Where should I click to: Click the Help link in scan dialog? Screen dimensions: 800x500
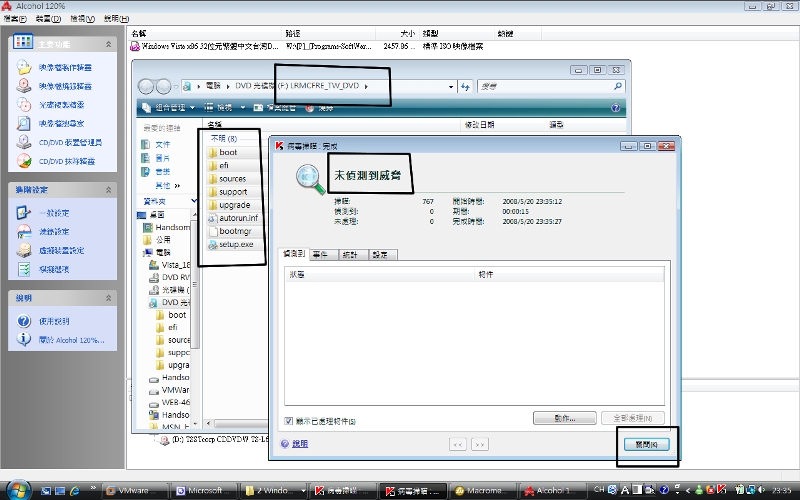click(x=300, y=444)
